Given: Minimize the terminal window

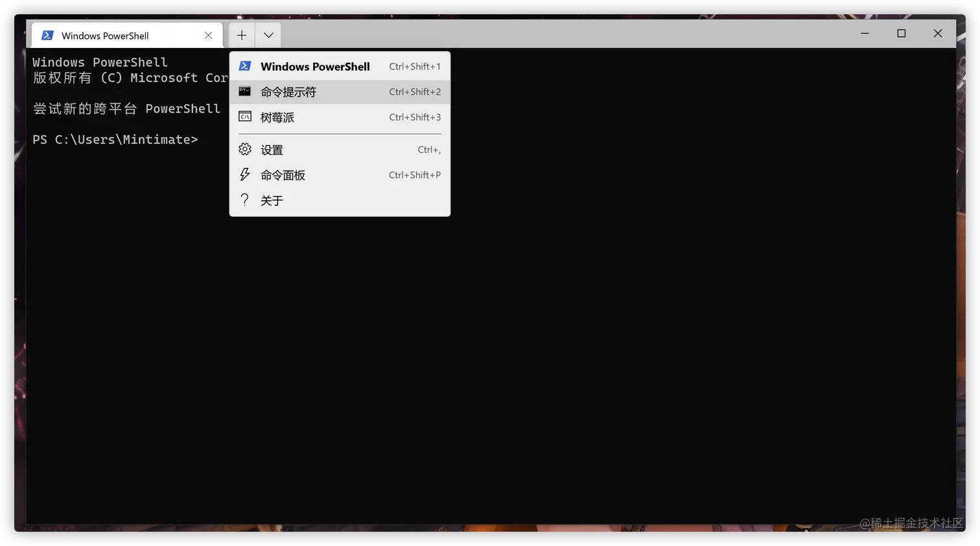Looking at the screenshot, I should [865, 34].
